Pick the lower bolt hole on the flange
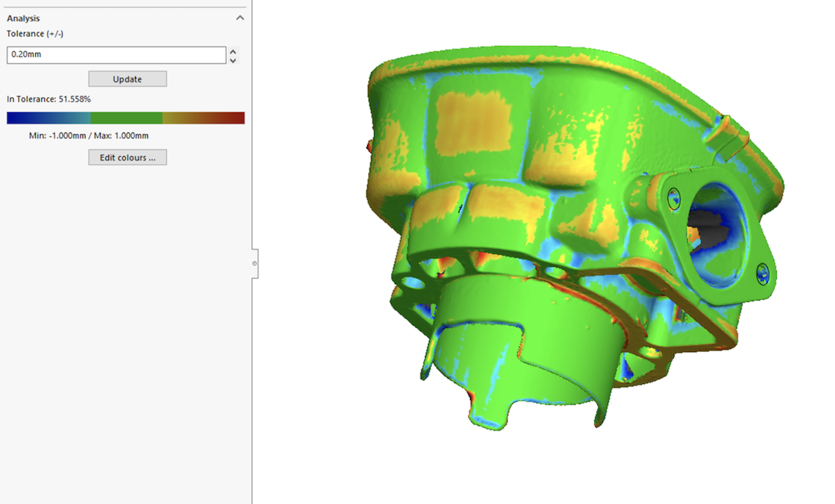This screenshot has width=835, height=504. (x=763, y=274)
